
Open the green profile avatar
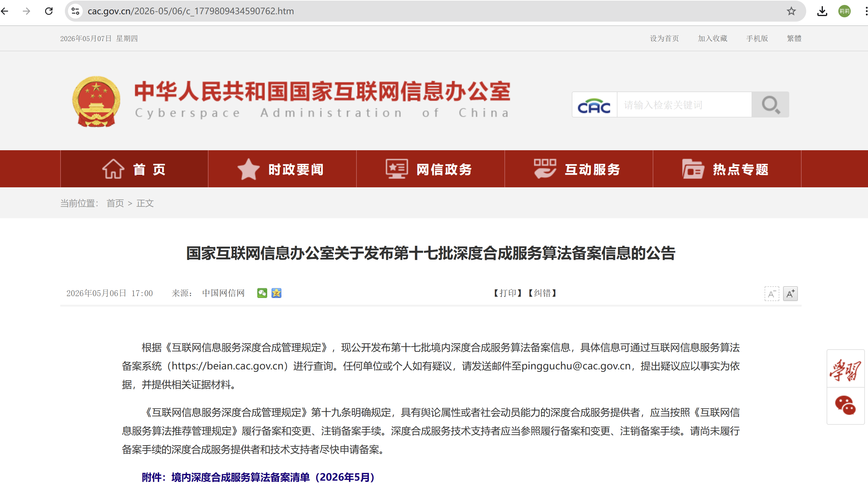coord(845,11)
